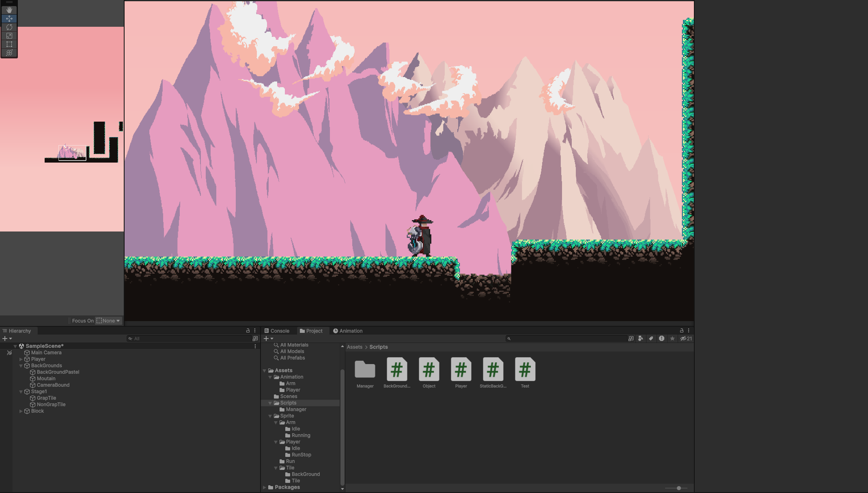This screenshot has height=493, width=868.
Task: Open the Focus On None dropdown
Action: (109, 321)
